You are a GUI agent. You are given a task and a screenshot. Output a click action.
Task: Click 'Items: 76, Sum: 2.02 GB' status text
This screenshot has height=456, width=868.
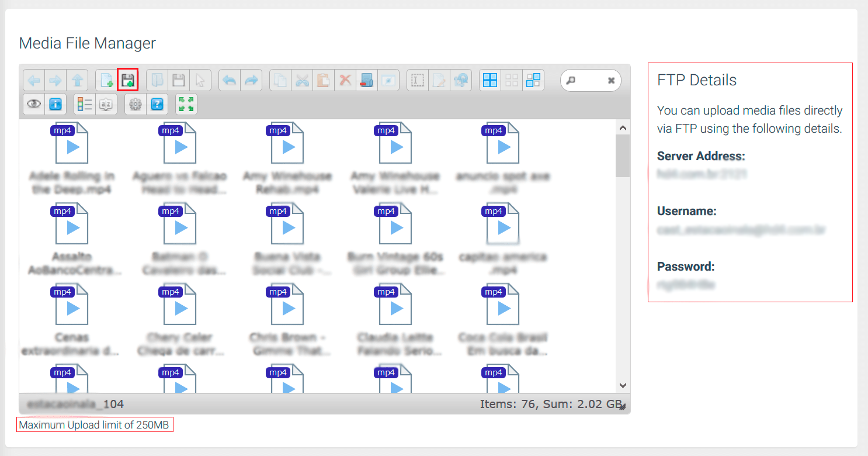click(551, 404)
